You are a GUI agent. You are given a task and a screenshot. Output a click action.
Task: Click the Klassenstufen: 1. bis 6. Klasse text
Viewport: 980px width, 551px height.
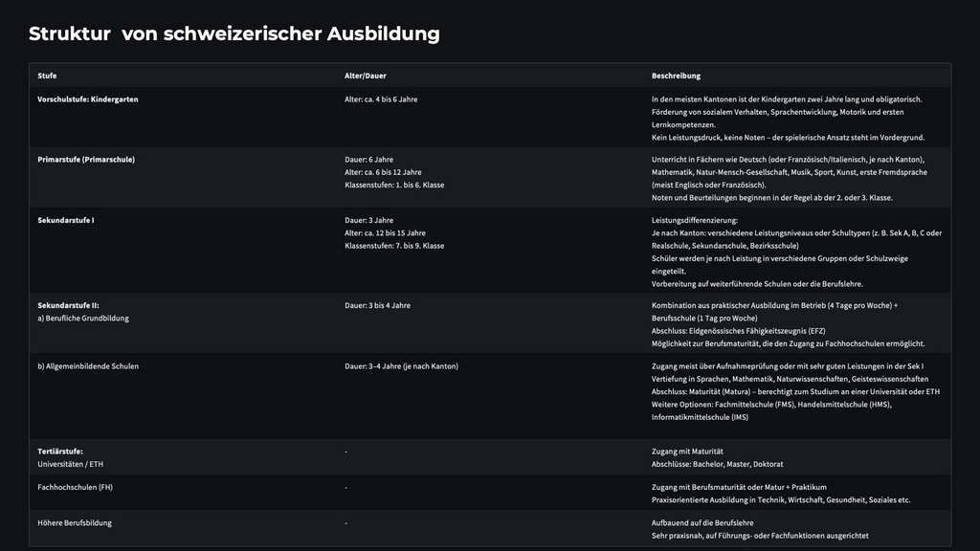(394, 185)
